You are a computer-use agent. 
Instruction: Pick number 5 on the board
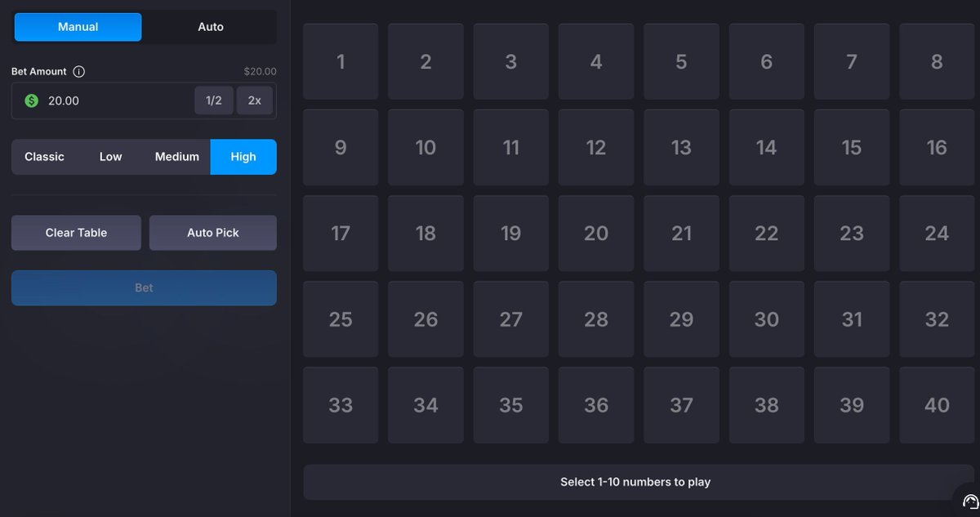681,62
